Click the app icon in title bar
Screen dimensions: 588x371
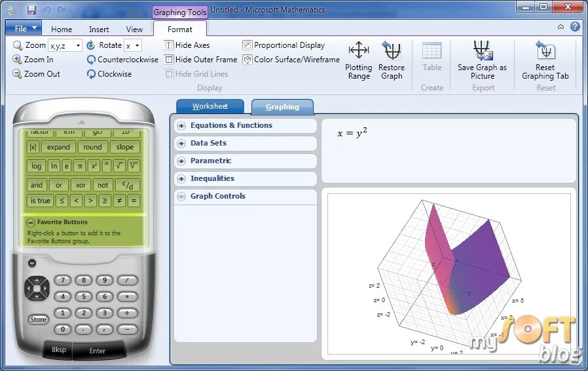point(11,10)
